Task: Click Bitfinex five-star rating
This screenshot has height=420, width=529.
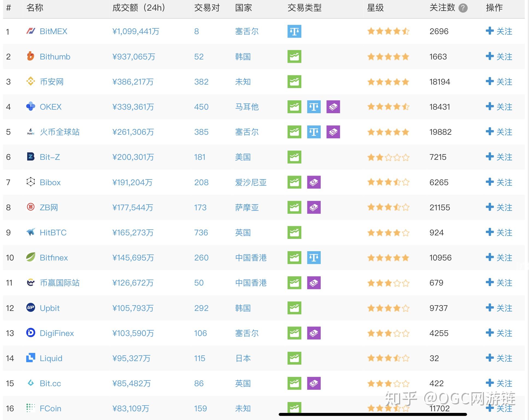Action: 388,258
